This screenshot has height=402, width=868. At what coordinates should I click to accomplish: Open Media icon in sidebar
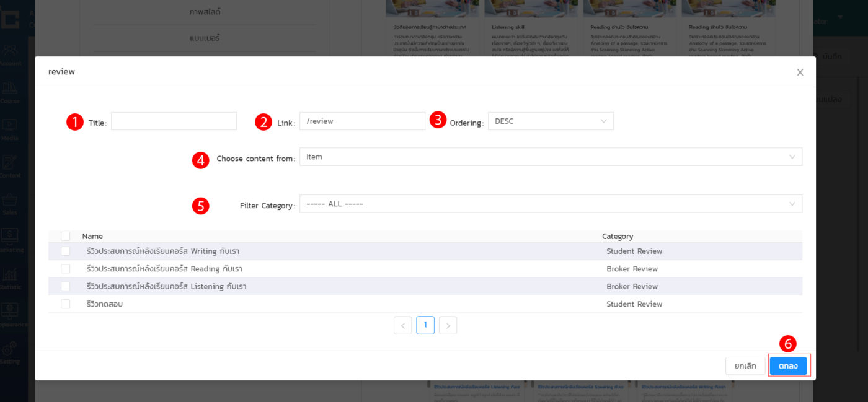coord(10,127)
